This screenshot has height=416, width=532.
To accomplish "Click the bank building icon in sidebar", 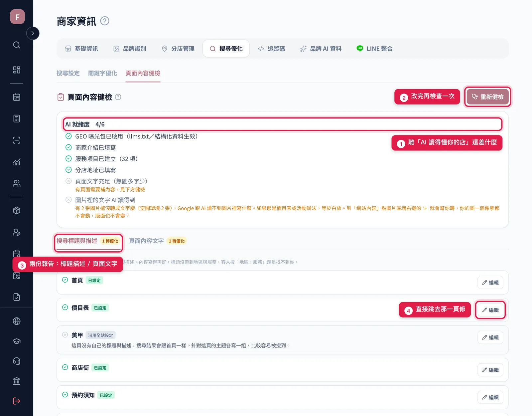I will pyautogui.click(x=17, y=381).
